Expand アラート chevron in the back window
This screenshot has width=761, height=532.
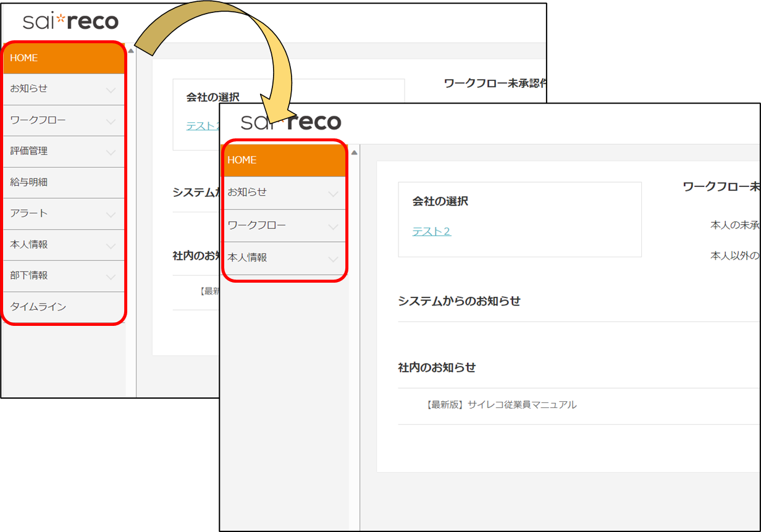coord(111,215)
